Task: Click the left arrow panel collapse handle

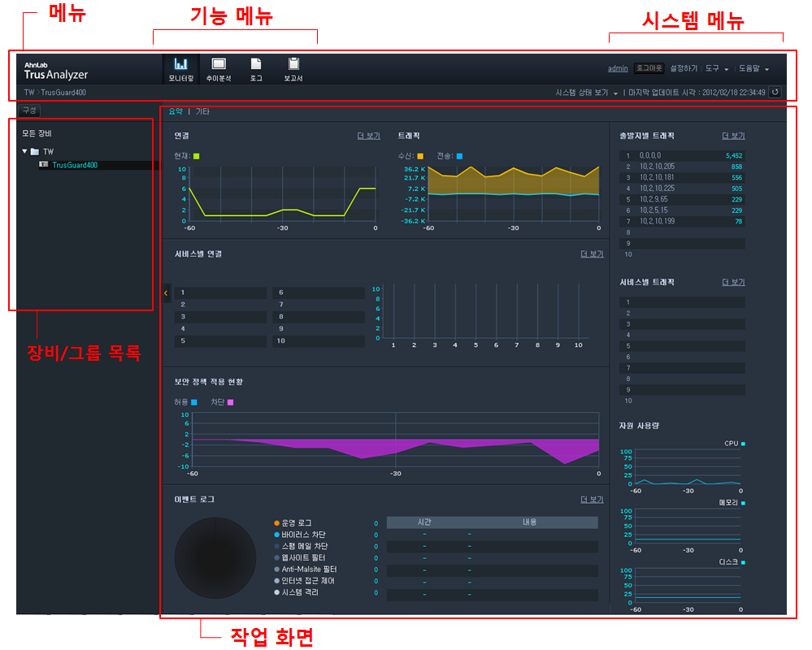Action: pyautogui.click(x=166, y=292)
